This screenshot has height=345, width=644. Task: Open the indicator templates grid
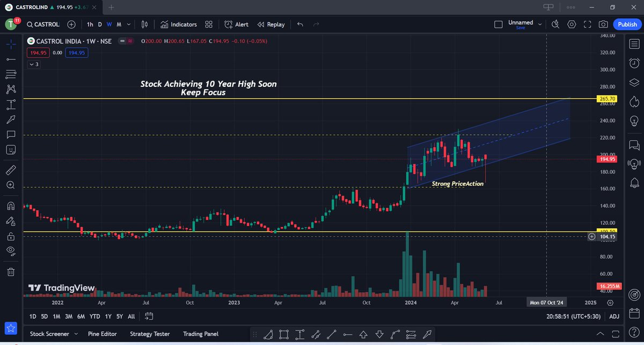tap(209, 24)
